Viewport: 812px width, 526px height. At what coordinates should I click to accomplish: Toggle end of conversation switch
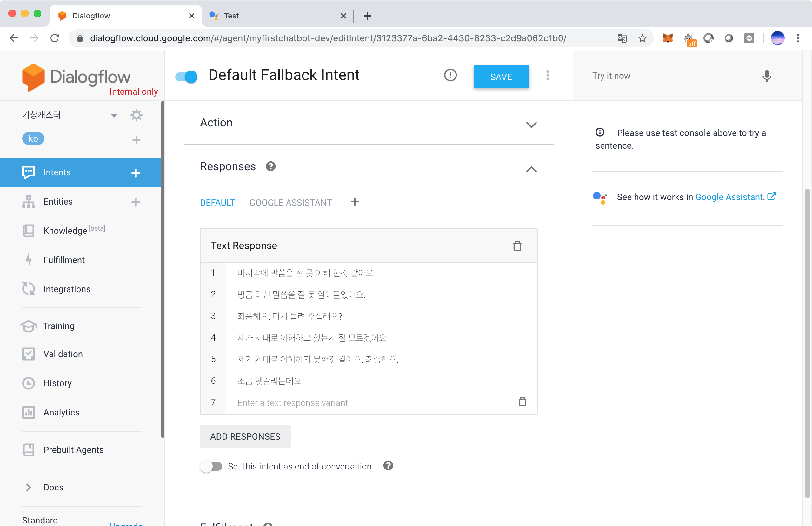click(x=211, y=466)
